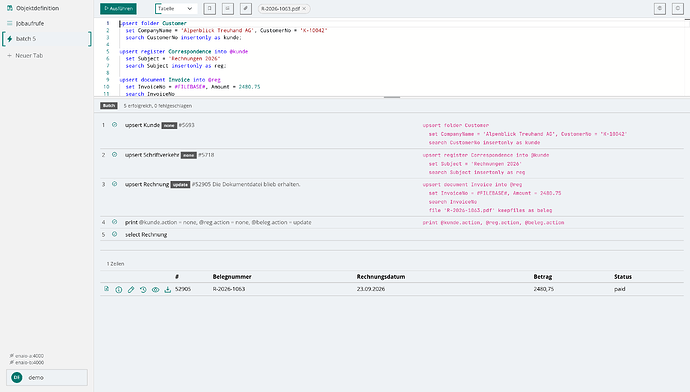The image size is (690, 392).
Task: Click status cell paid
Action: point(620,289)
